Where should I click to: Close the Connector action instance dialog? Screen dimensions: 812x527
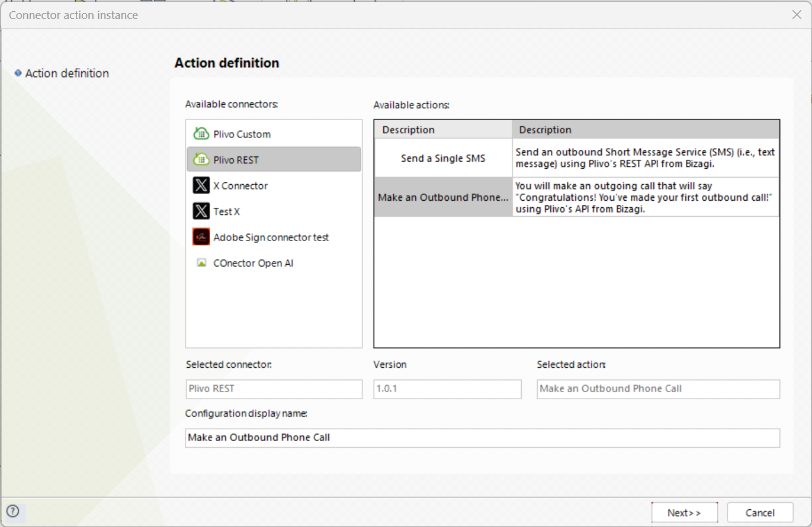797,15
